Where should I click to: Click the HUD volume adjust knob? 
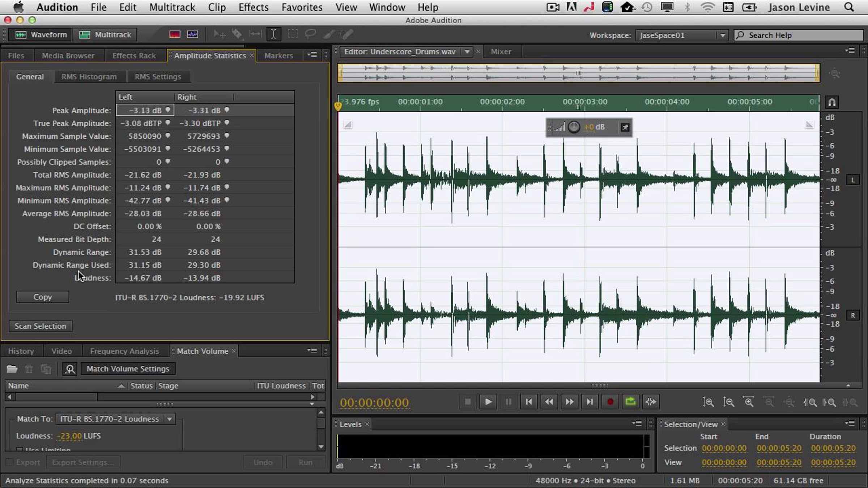574,127
